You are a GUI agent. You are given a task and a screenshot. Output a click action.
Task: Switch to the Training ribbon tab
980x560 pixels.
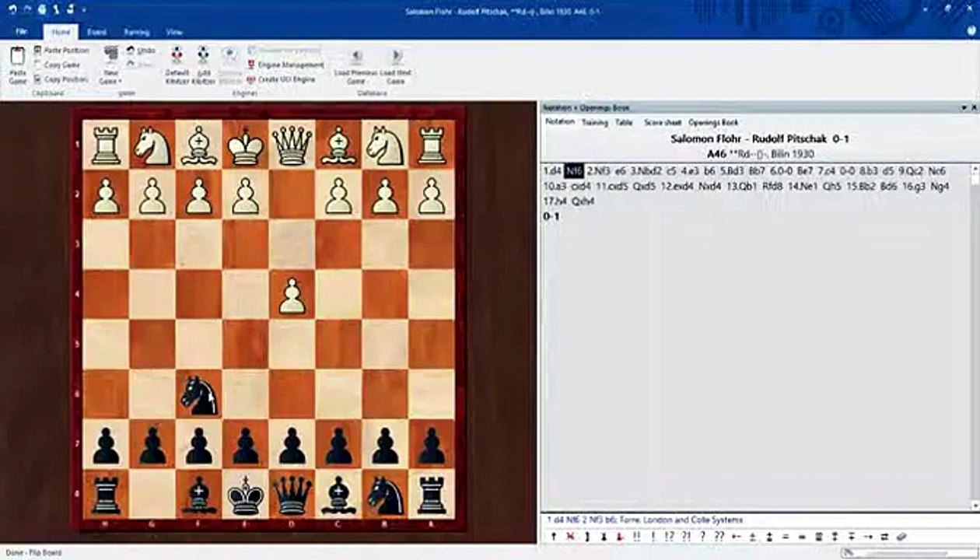[136, 32]
